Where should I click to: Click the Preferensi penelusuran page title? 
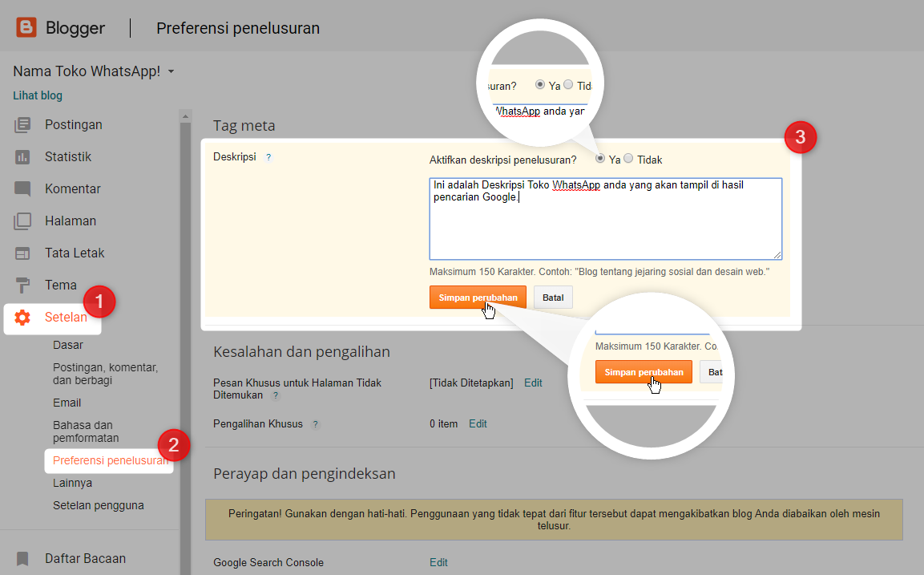[238, 28]
